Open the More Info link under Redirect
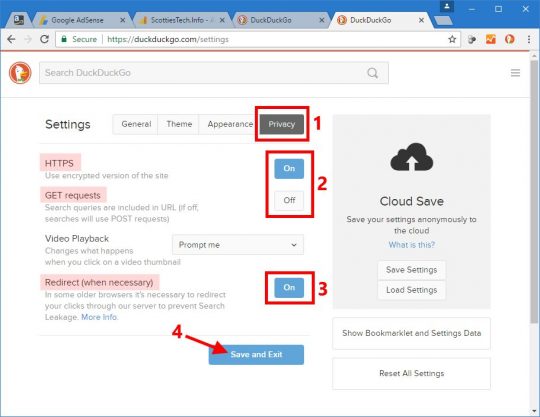This screenshot has width=540, height=417. click(x=99, y=317)
